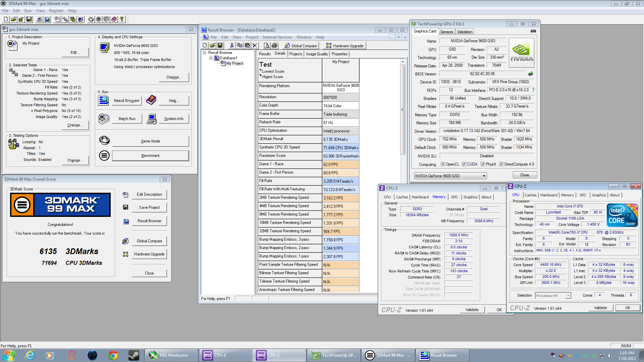
Task: Click the Demo Mode swirl icon in 3DMark toolbar
Action: 91,19
